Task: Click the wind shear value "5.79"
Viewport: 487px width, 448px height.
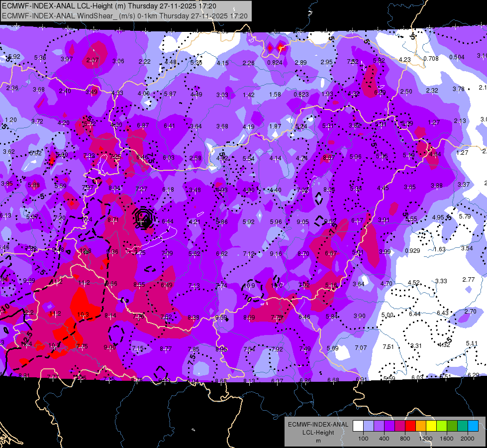Action: [465, 216]
